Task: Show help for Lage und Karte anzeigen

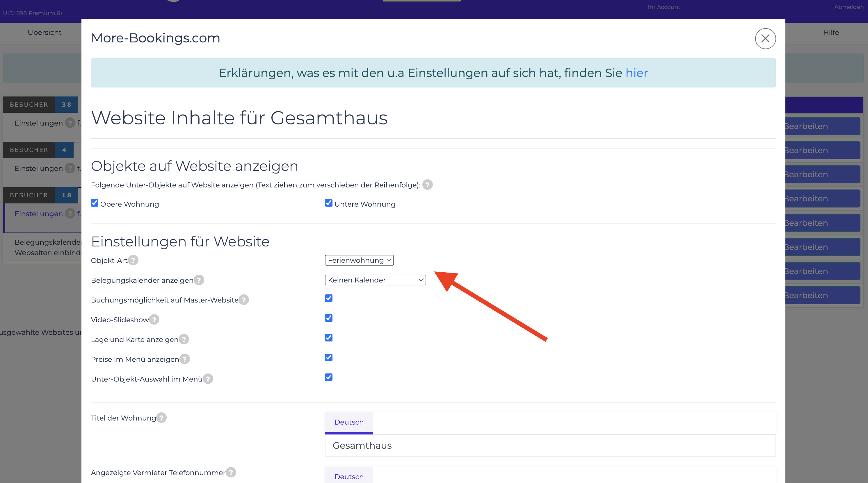Action: pos(184,339)
